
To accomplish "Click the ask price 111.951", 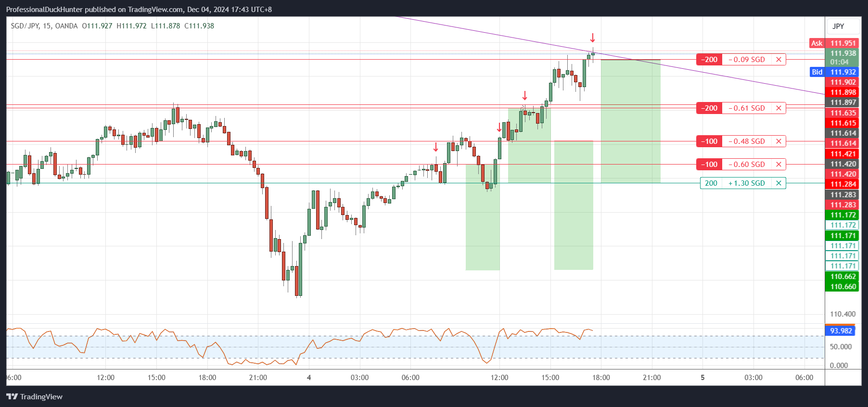I will 843,43.
